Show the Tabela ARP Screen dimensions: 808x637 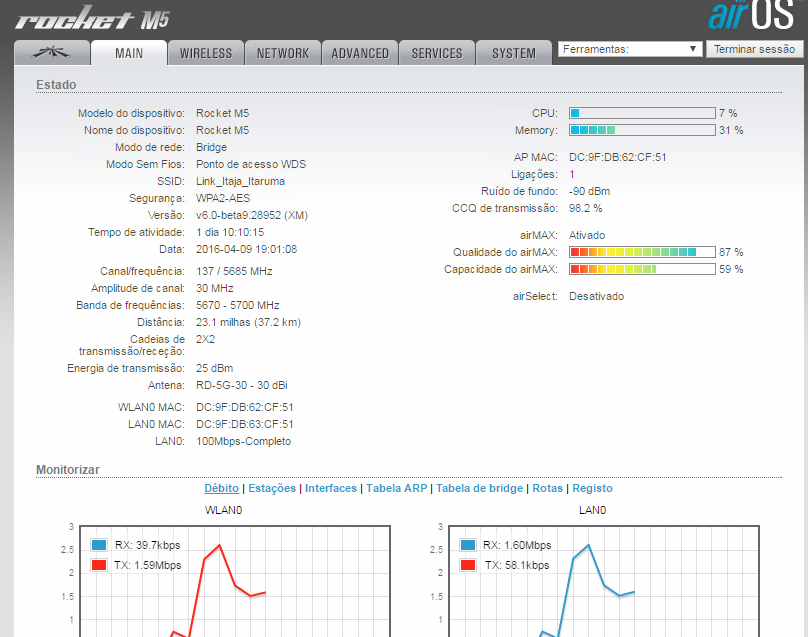click(397, 488)
